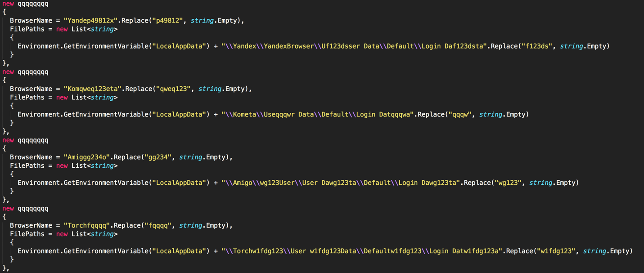Screen dimensions: 644x273
Task: Click the "Amiggg234o" string literal
Action: tap(86, 157)
